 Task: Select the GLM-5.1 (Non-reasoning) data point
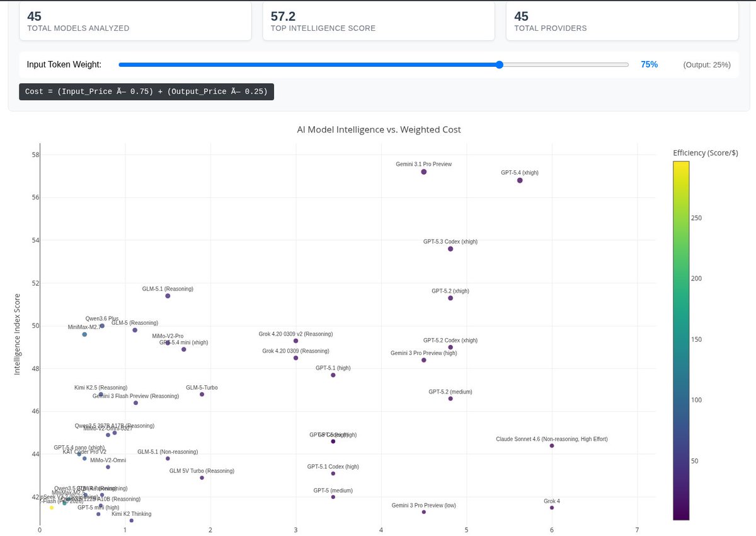[x=168, y=458]
